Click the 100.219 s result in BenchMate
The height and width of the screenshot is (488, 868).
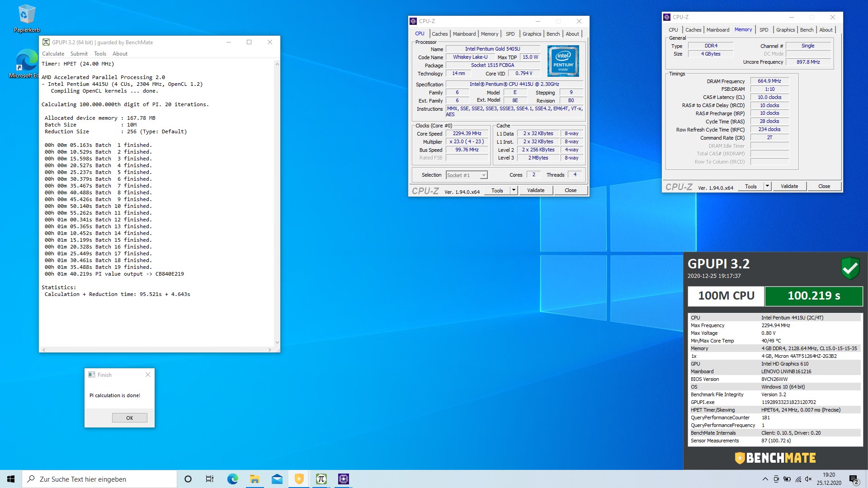[x=814, y=296]
